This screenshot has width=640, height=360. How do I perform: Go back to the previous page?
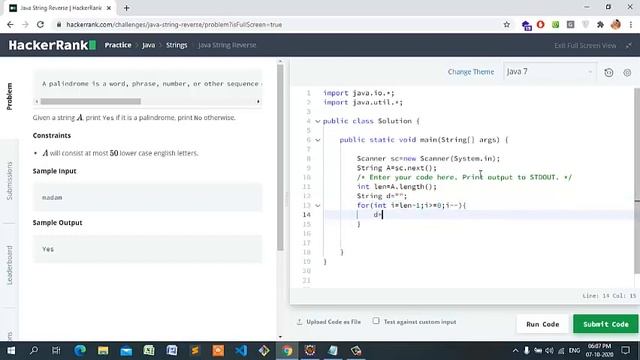click(10, 24)
